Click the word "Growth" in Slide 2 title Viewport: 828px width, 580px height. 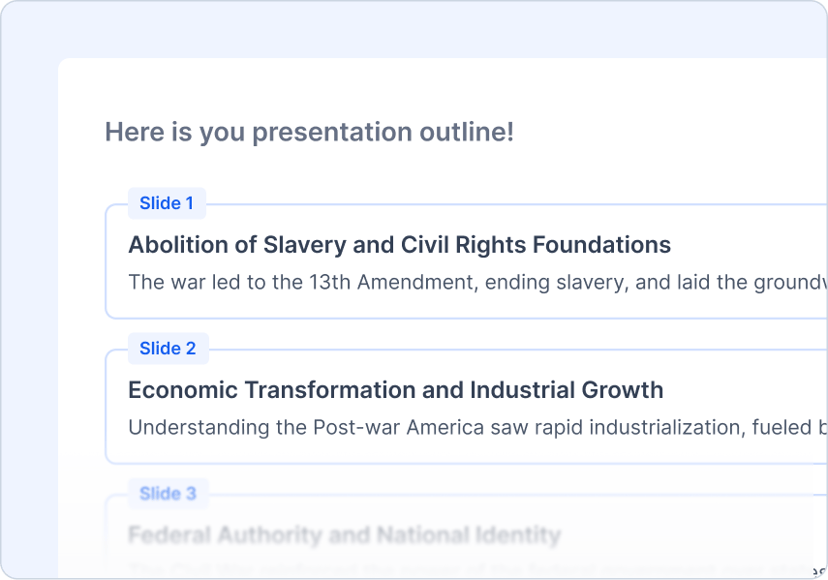pos(623,390)
